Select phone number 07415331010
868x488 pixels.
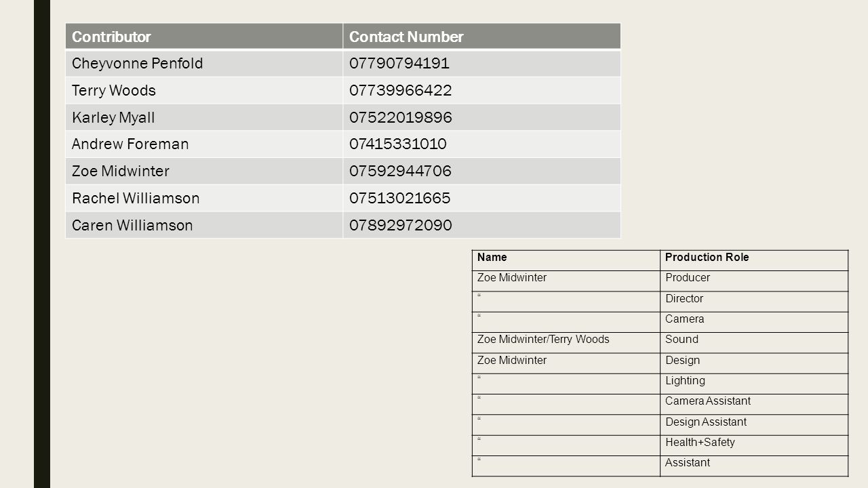click(481, 144)
